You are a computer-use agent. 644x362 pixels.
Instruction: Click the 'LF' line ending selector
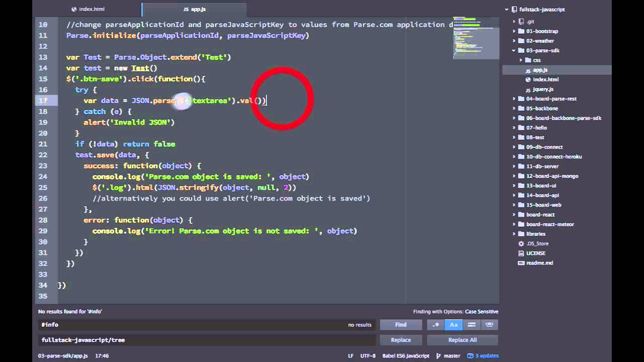pyautogui.click(x=351, y=356)
